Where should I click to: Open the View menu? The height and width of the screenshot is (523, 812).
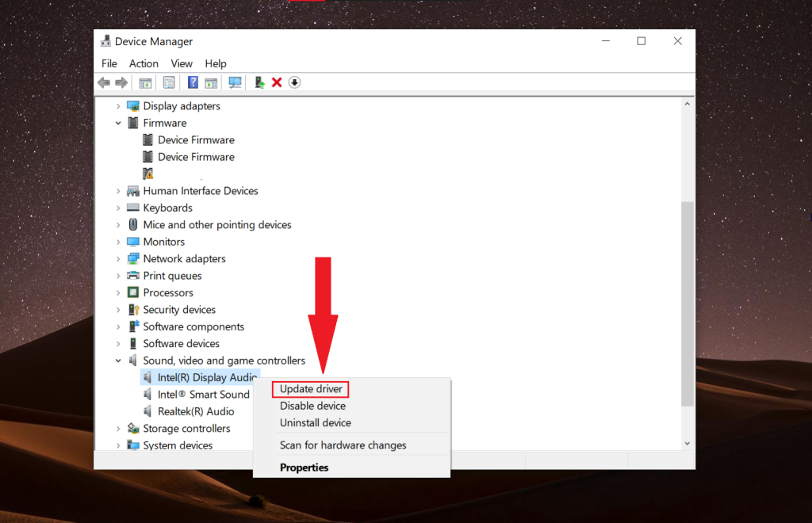point(182,63)
